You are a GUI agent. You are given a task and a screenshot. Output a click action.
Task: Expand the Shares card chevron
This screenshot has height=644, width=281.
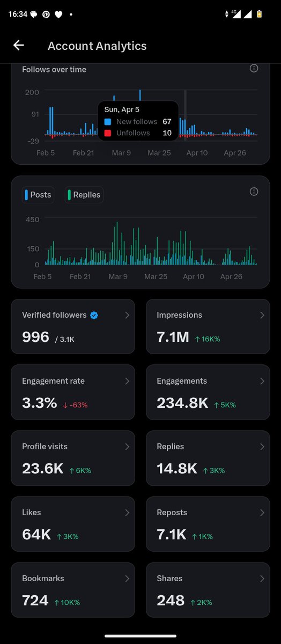pos(262,579)
